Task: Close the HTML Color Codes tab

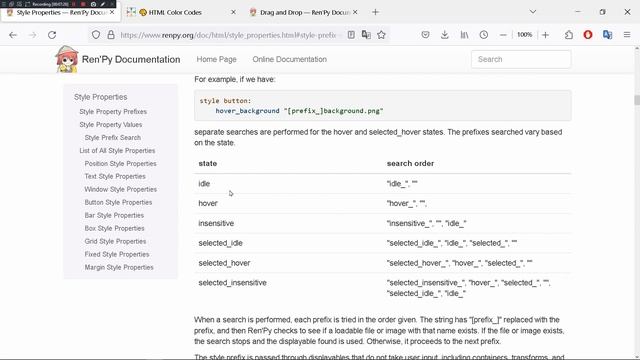Action: tap(233, 12)
